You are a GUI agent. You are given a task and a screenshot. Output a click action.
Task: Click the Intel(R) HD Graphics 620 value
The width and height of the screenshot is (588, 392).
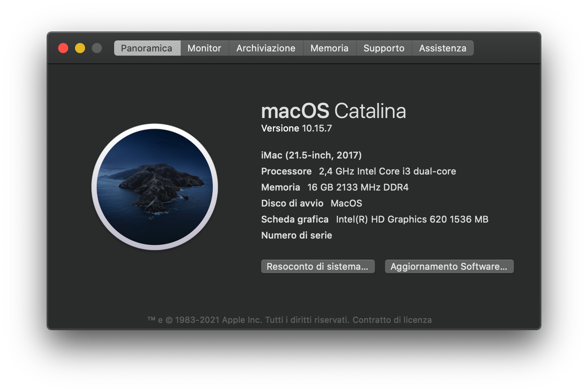click(412, 219)
